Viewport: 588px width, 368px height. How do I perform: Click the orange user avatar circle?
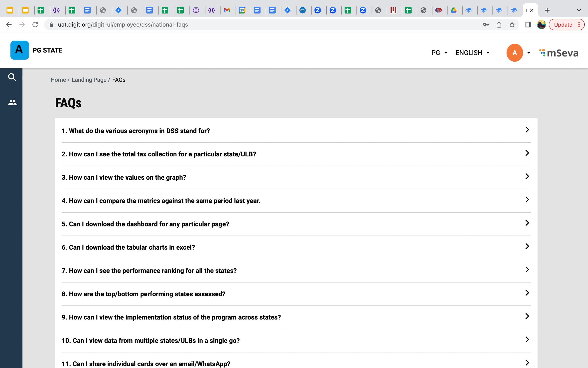(514, 53)
